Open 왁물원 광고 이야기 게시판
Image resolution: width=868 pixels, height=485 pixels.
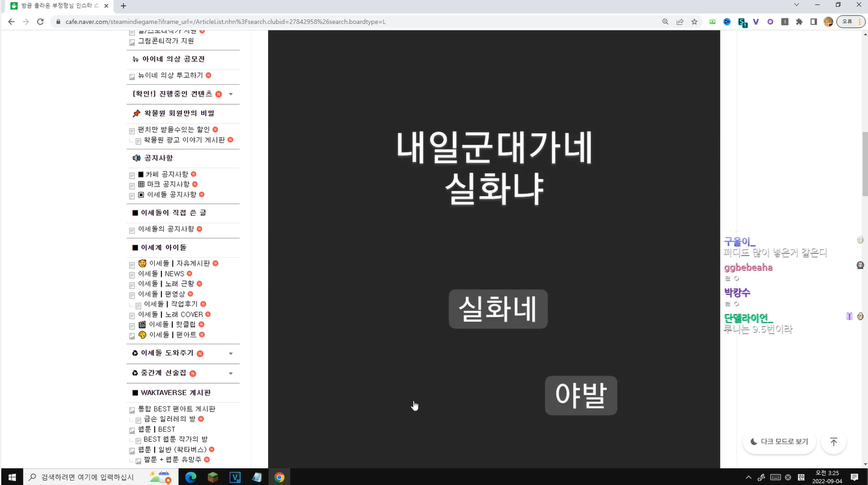tap(184, 140)
